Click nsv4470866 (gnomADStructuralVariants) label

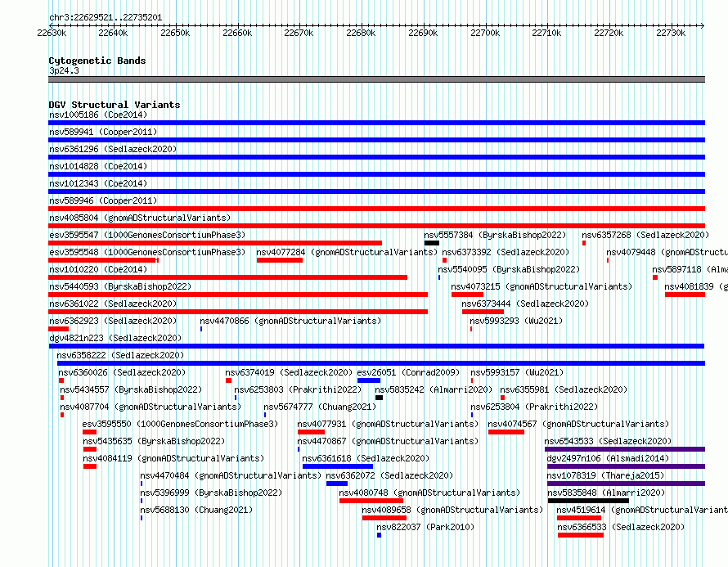[x=290, y=321]
